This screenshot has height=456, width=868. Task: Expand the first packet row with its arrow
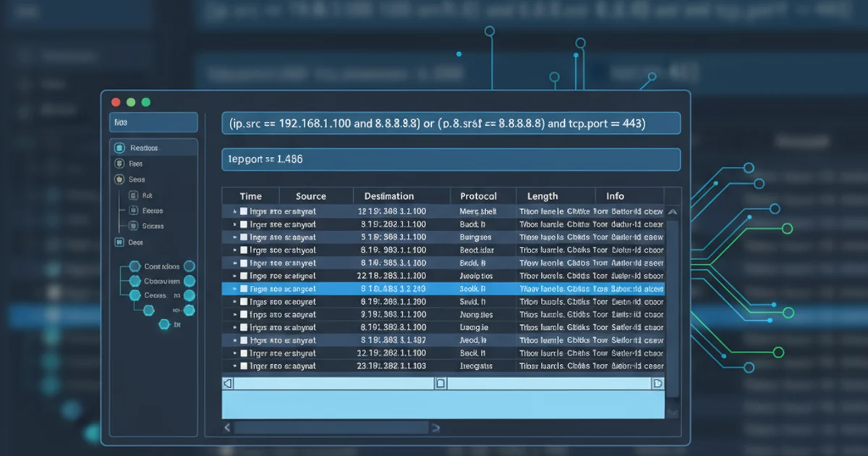pyautogui.click(x=234, y=211)
